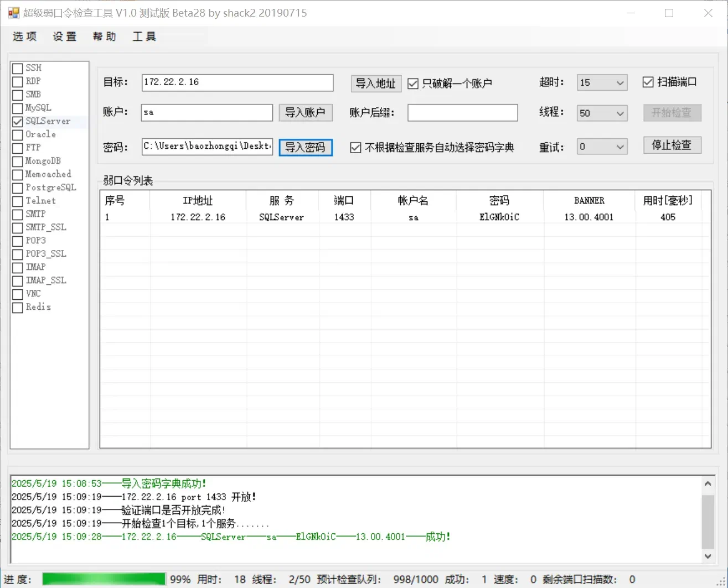Screen dimensions: 728x588
Task: Toggle the 扫描端口 checkbox
Action: tap(648, 82)
